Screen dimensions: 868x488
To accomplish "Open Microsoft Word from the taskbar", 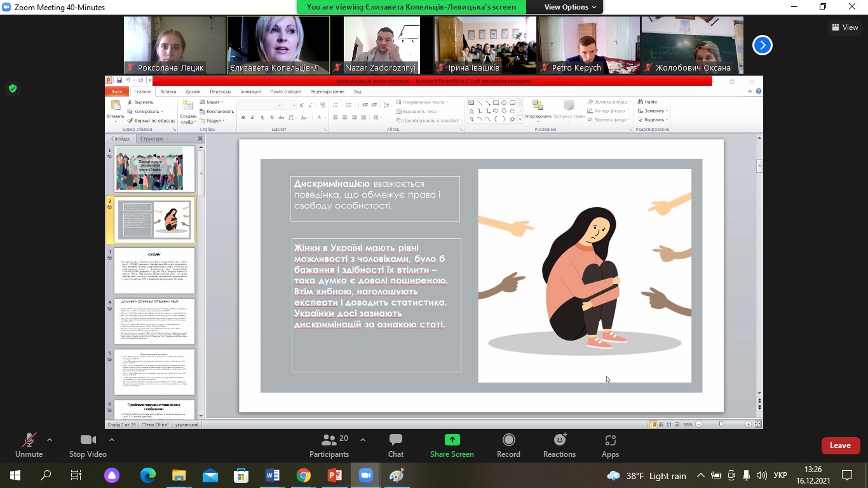I will coord(272,475).
